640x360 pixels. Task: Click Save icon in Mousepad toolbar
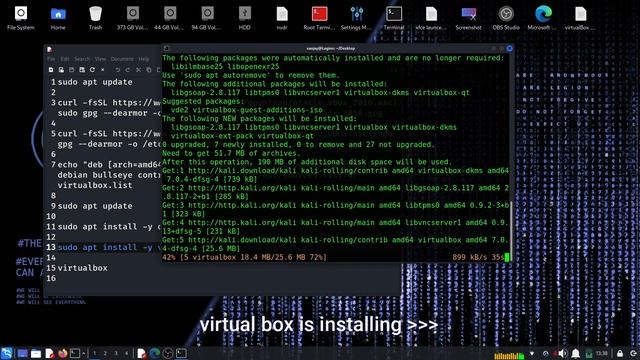(71, 70)
